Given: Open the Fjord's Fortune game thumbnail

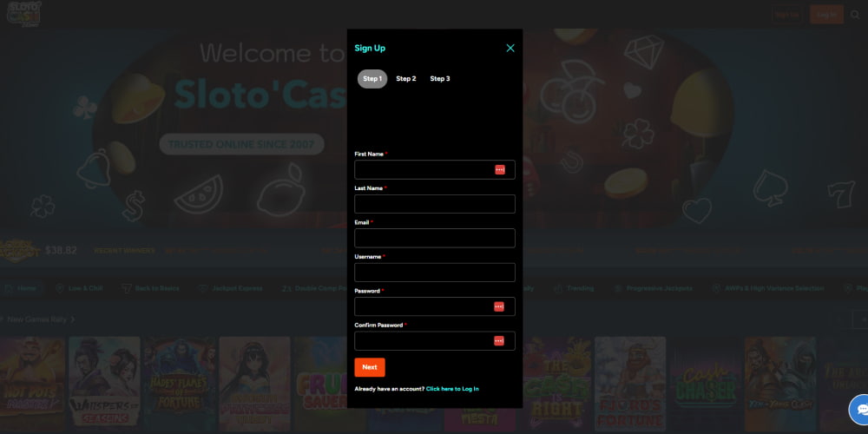Looking at the screenshot, I should (x=630, y=385).
